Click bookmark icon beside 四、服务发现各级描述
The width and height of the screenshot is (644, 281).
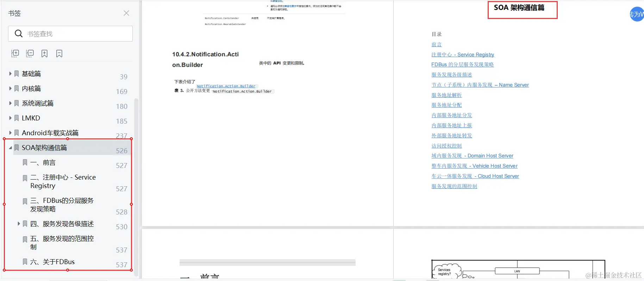click(25, 224)
